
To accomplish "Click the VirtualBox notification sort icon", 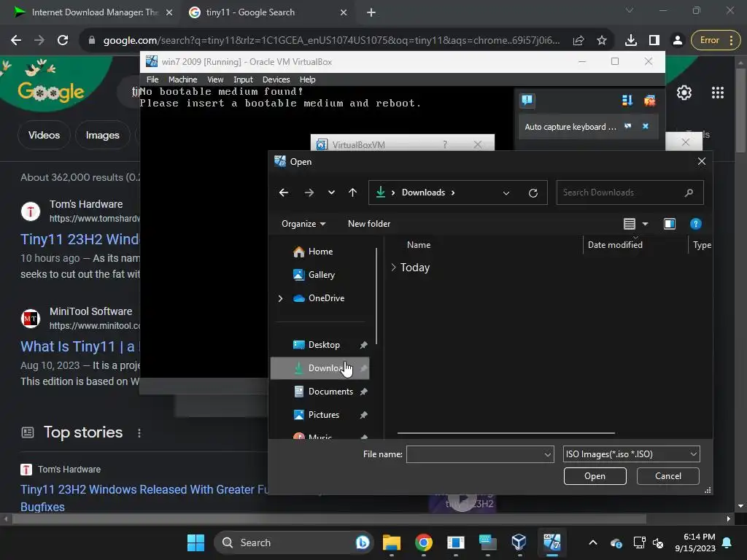I will (x=627, y=100).
